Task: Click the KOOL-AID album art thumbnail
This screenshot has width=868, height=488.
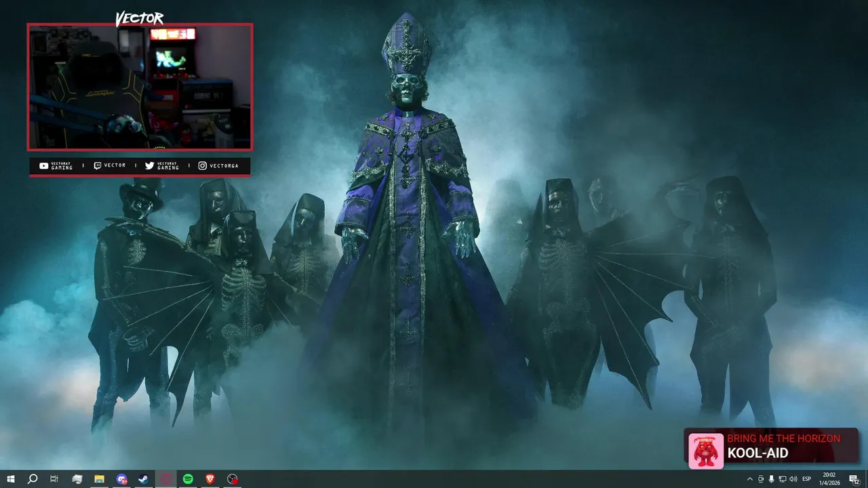Action: [x=706, y=451]
